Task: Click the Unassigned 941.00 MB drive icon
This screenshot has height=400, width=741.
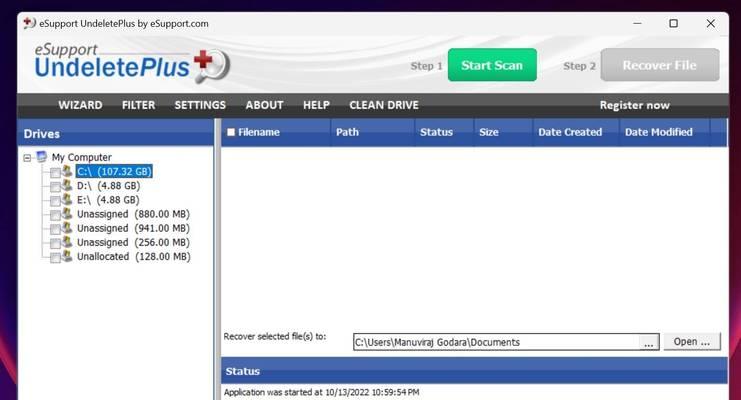Action: tap(68, 227)
